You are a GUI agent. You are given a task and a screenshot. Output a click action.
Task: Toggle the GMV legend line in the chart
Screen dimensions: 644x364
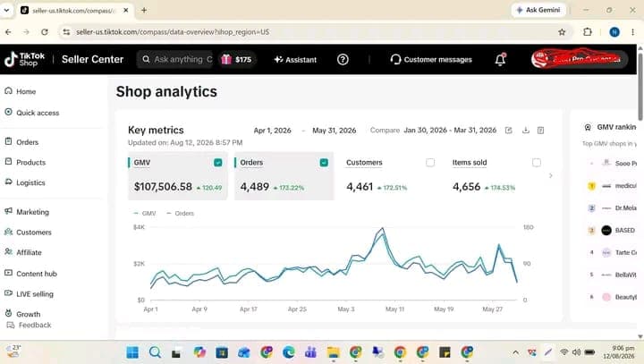point(145,213)
